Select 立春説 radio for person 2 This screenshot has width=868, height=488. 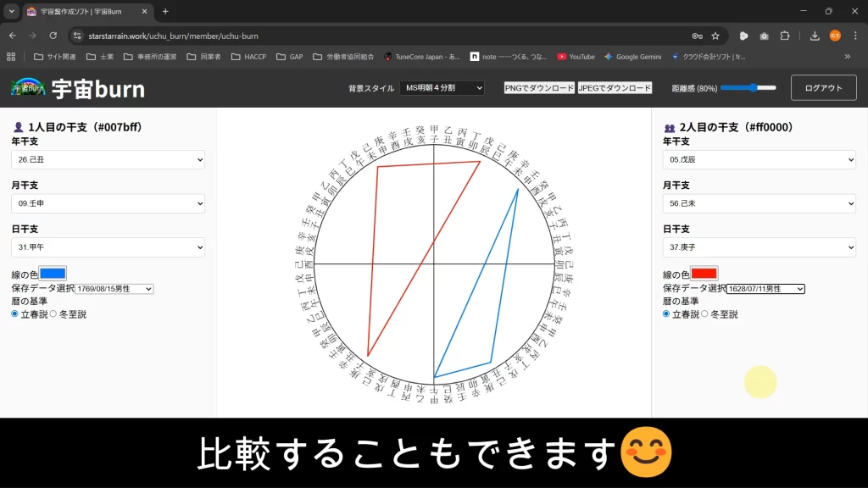coord(667,314)
